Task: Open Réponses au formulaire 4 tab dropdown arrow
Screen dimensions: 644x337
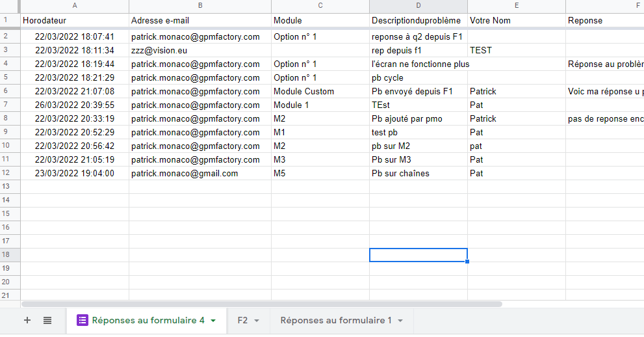Action: coord(213,321)
